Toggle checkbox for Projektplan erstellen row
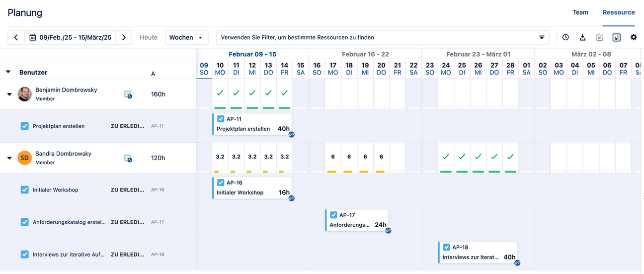 (x=25, y=126)
